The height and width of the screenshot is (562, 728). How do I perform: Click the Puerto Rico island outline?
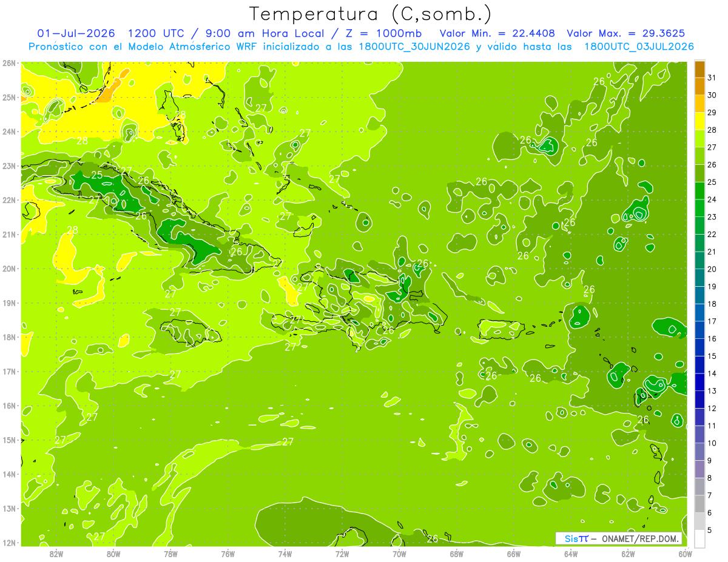click(x=501, y=330)
